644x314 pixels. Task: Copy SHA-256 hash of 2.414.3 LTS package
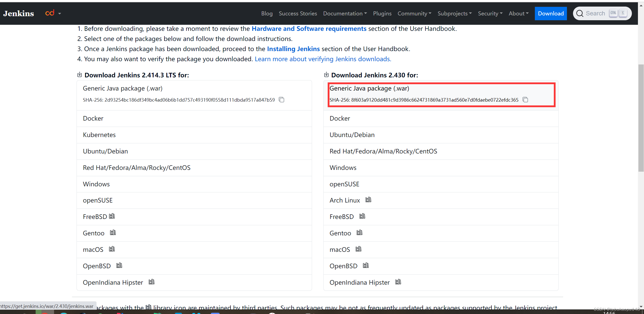point(281,100)
